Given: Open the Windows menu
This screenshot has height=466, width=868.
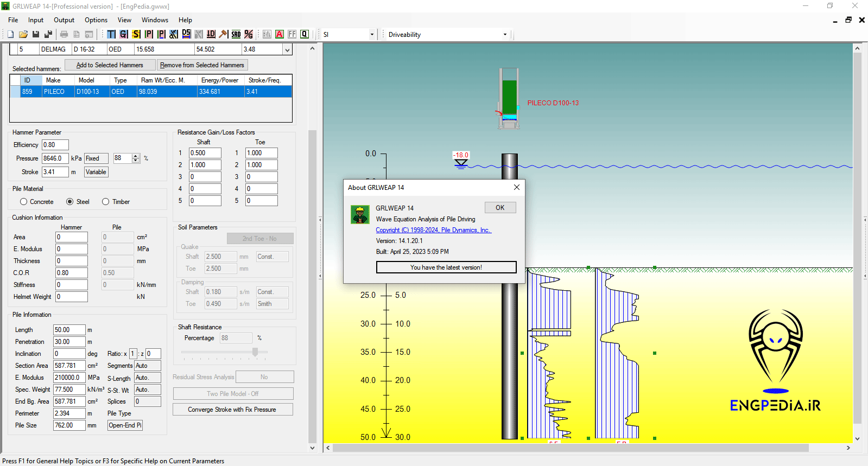Looking at the screenshot, I should pyautogui.click(x=155, y=20).
